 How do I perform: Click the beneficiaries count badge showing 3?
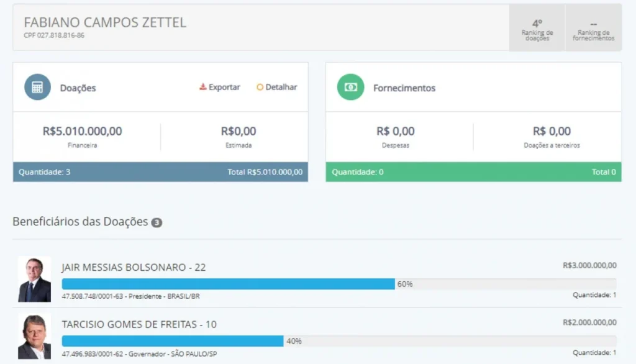(x=157, y=222)
